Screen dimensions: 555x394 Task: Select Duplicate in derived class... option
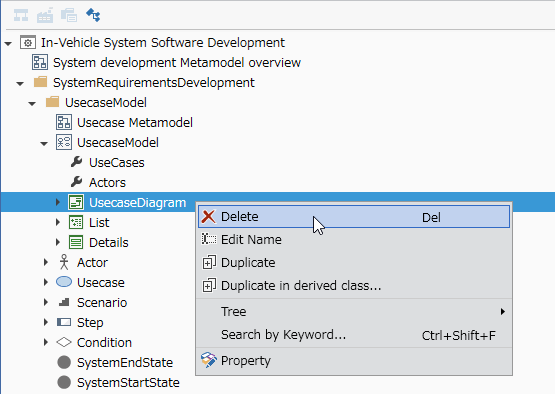pyautogui.click(x=354, y=285)
